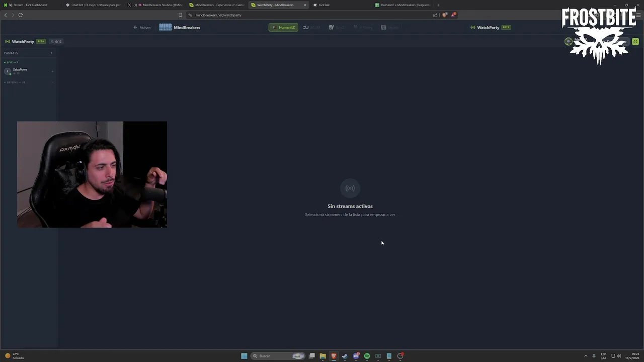The height and width of the screenshot is (362, 644).
Task: Open the ESP LAA language switcher
Action: coord(603,356)
